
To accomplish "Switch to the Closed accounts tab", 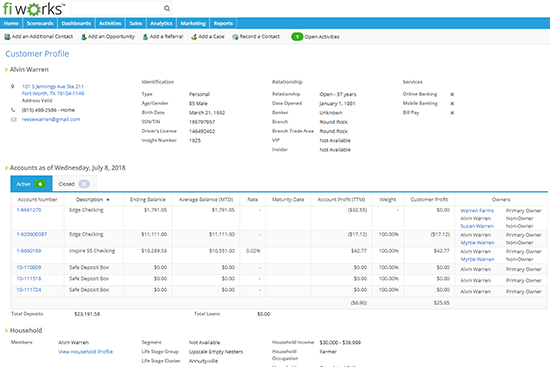I will 74,184.
